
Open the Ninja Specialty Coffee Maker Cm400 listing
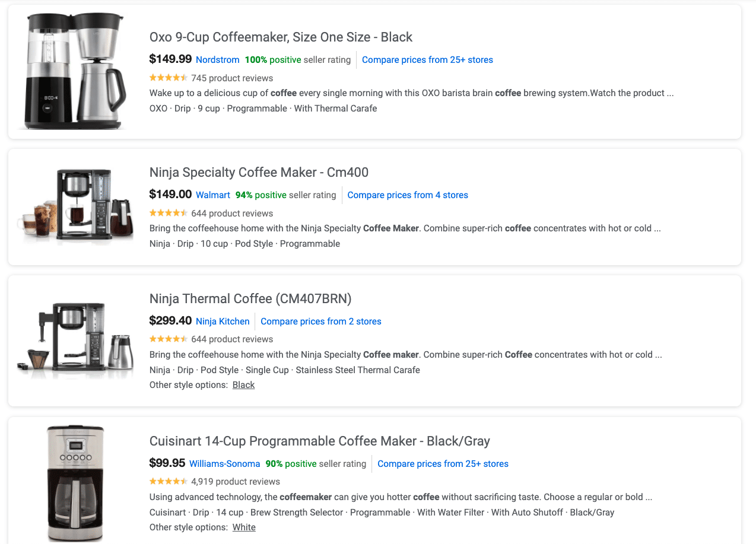click(259, 172)
